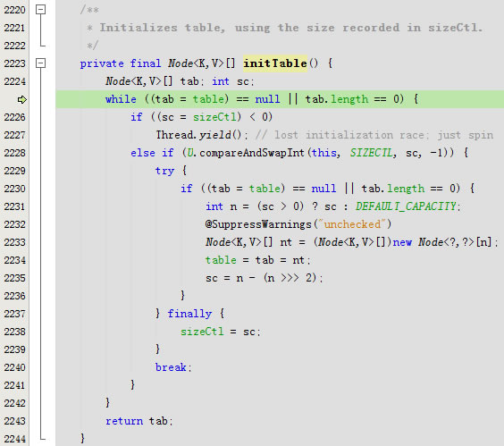Click the execution point arrow in the gutter
Image resolution: width=504 pixels, height=446 pixels.
pos(21,100)
